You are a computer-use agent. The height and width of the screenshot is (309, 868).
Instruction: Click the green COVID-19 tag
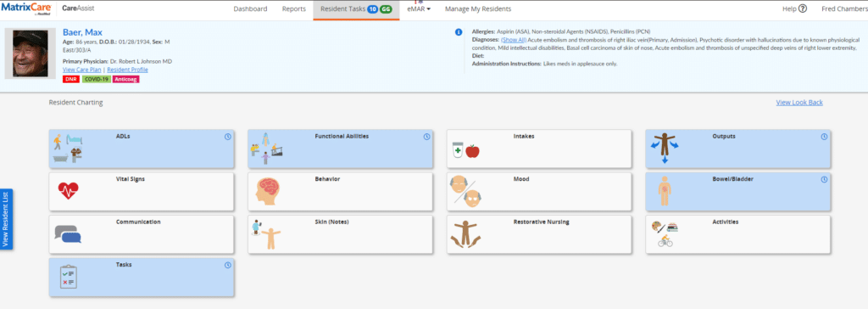tap(97, 79)
